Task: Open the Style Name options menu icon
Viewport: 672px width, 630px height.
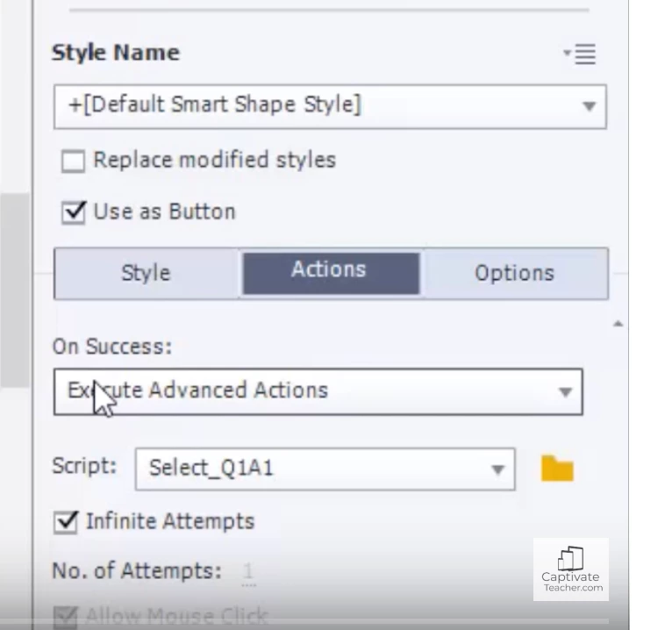Action: [580, 54]
